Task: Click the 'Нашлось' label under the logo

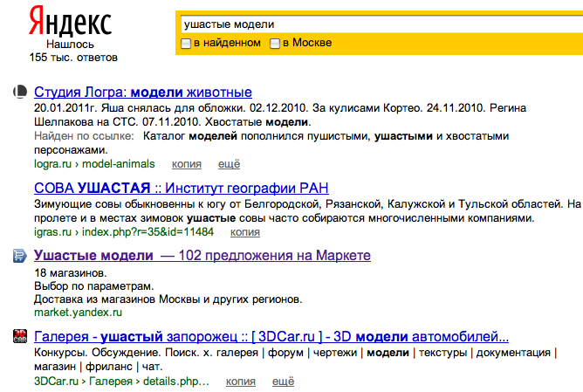Action: tap(71, 45)
